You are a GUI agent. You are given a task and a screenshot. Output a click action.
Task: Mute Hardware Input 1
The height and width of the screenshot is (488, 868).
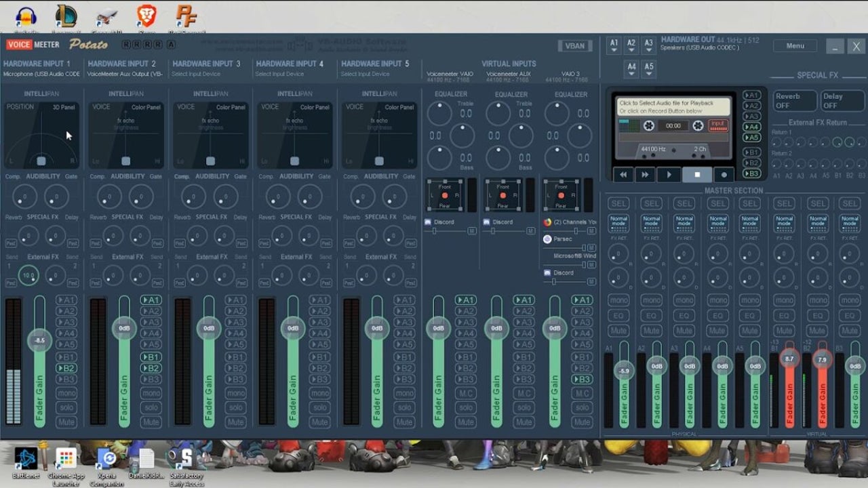[x=66, y=422]
